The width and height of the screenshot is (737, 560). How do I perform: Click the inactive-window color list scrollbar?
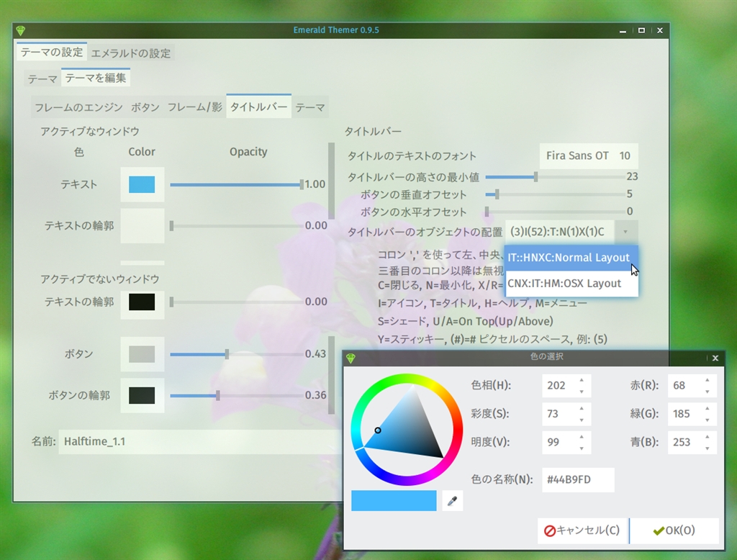[331, 375]
